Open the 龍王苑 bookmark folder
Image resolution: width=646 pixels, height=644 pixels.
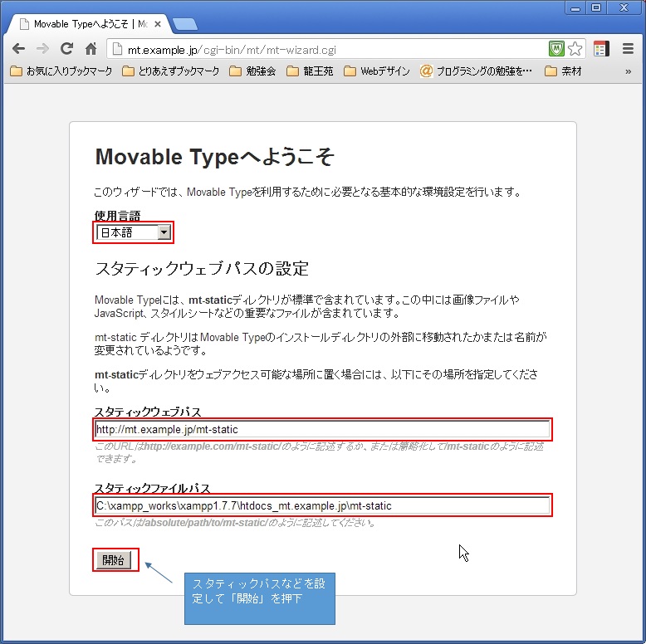(x=310, y=71)
